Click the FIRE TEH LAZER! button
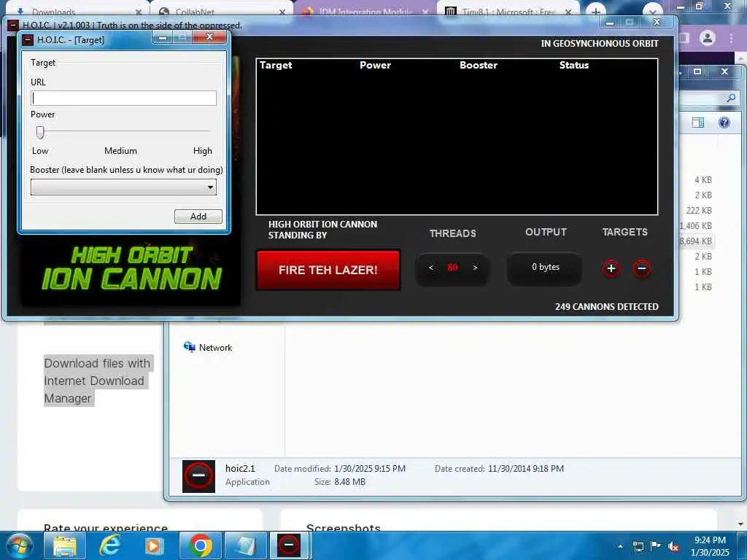747x560 pixels. click(328, 270)
